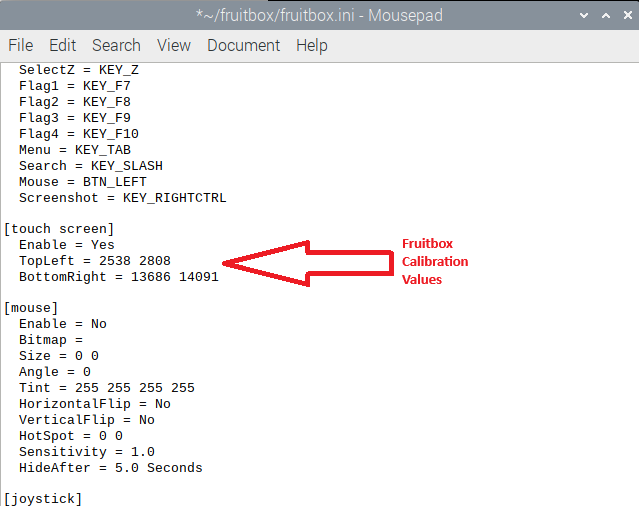The height and width of the screenshot is (506, 639).
Task: Click the Bitmap = line
Action: coord(51,340)
